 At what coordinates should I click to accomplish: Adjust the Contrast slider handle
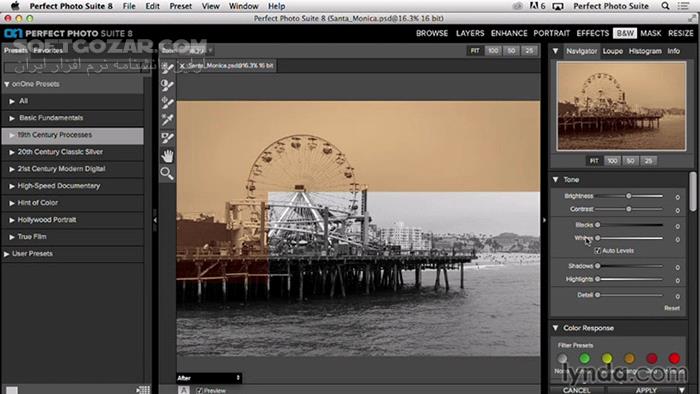coord(629,209)
